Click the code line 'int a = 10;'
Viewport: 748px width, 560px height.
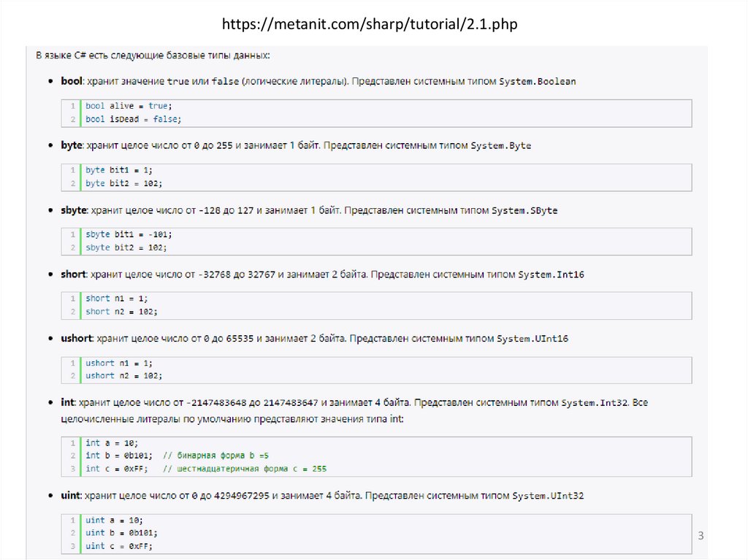tap(111, 442)
